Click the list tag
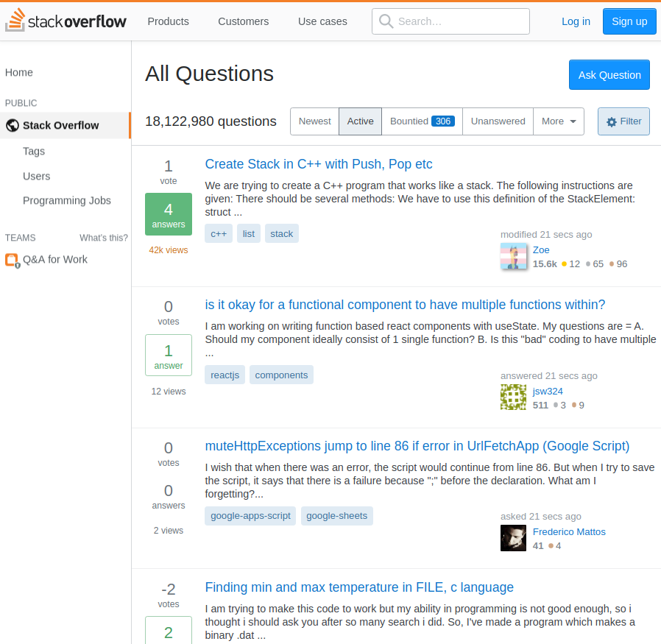This screenshot has height=644, width=661. (x=249, y=233)
